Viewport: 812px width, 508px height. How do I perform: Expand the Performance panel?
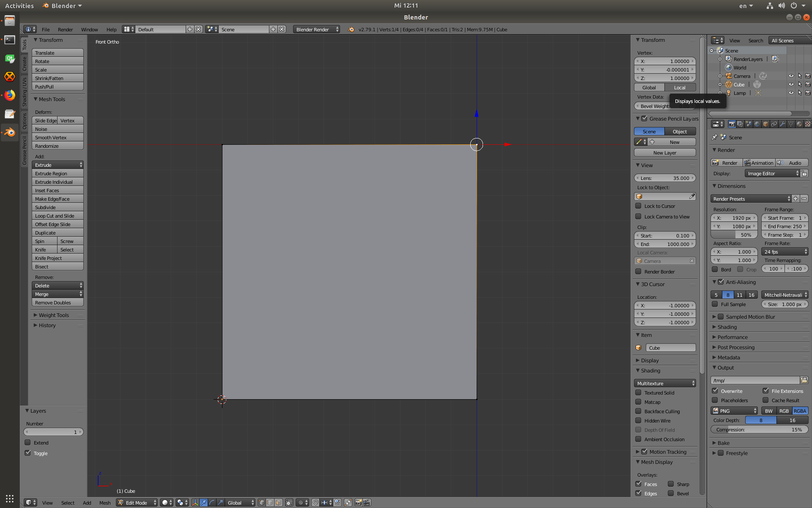[x=732, y=337]
